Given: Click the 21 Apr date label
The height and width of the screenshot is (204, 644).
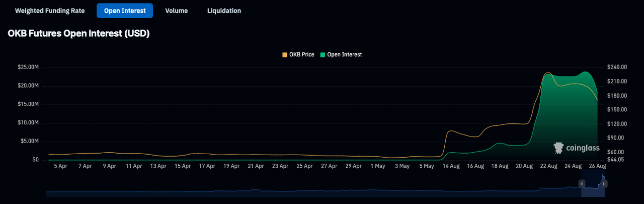Looking at the screenshot, I should coord(255,166).
